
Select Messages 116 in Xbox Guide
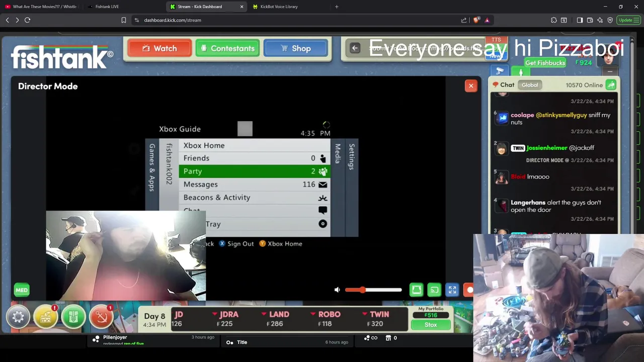tap(254, 185)
